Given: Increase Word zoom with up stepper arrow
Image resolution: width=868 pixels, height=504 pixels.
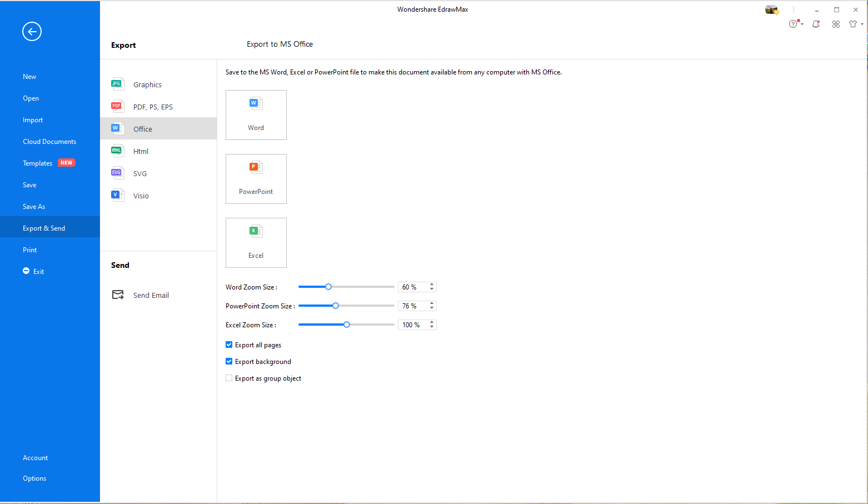Looking at the screenshot, I should (432, 285).
